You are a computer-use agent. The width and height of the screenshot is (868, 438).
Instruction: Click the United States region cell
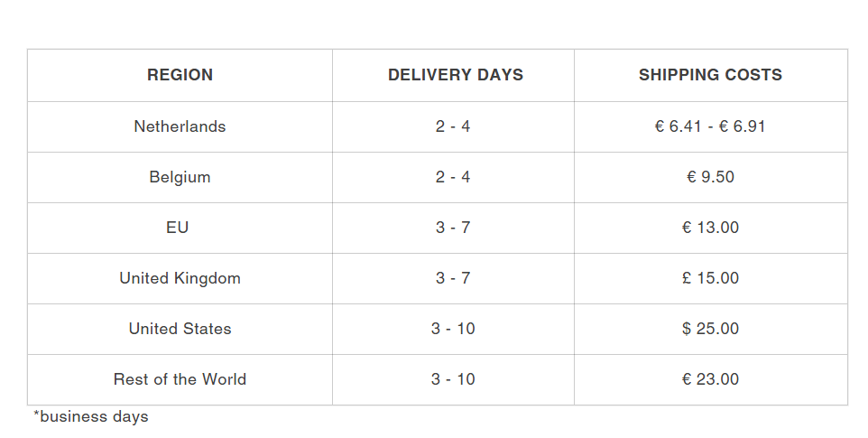[180, 329]
